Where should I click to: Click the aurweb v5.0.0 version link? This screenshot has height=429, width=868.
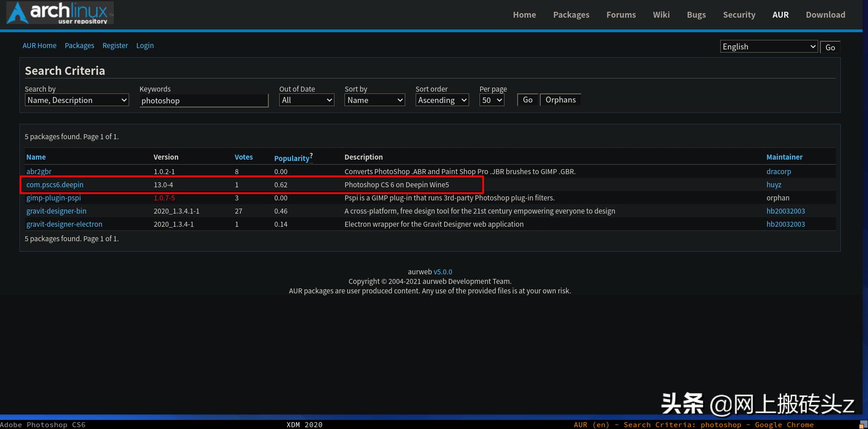coord(443,272)
